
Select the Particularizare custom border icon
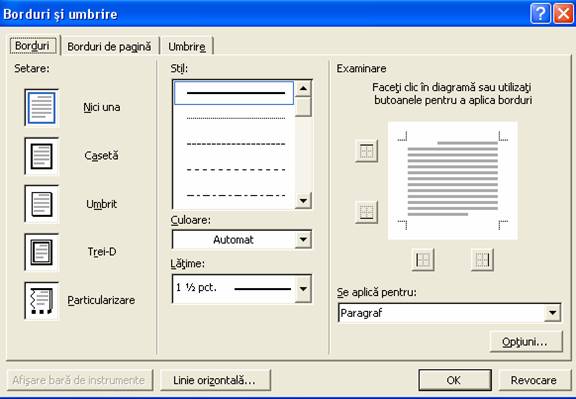pyautogui.click(x=42, y=301)
